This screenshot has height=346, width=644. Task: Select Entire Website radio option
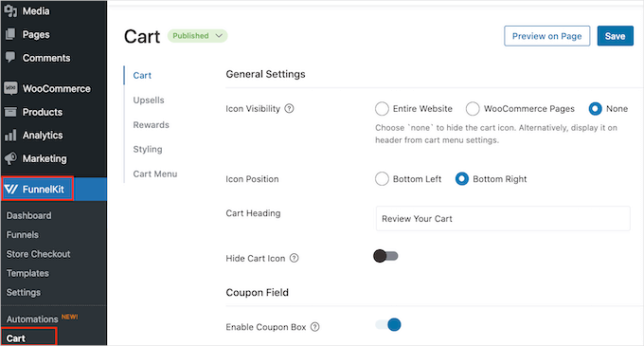pos(382,109)
